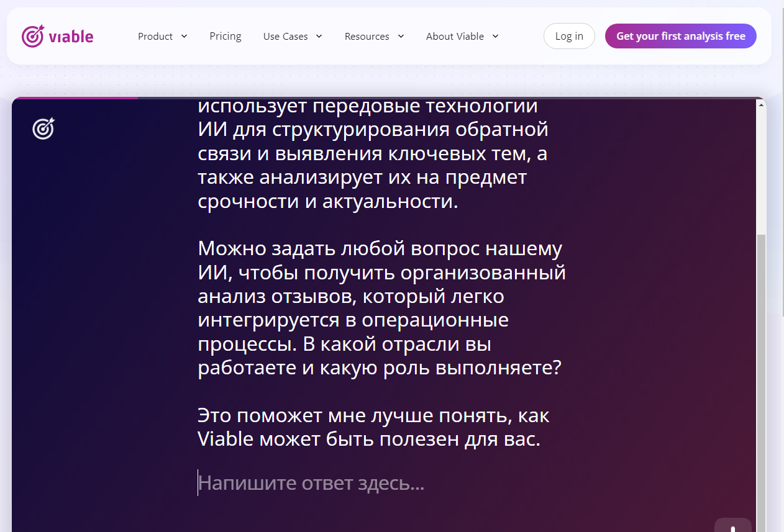Click Get your first analysis free

coord(681,36)
